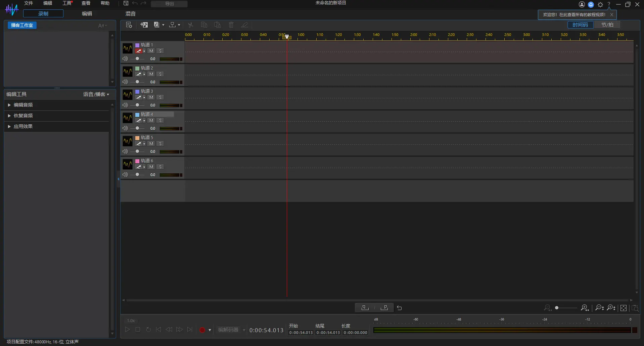Viewport: 644px width, 346px height.
Task: Mute track 4 with M button
Action: pyautogui.click(x=151, y=121)
